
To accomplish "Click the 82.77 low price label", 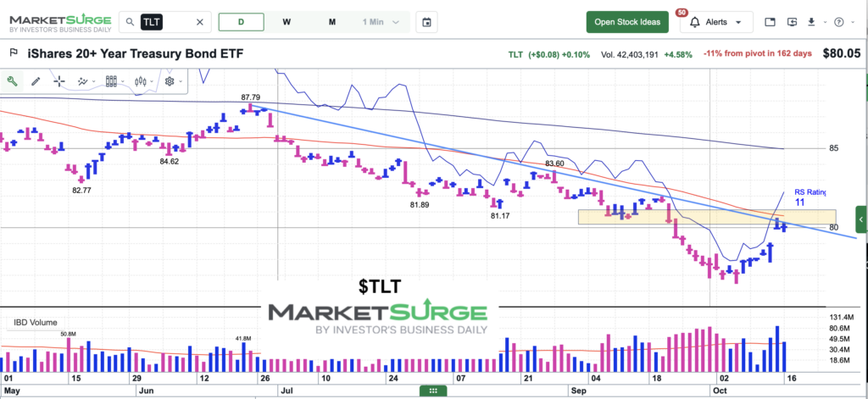I will (81, 191).
